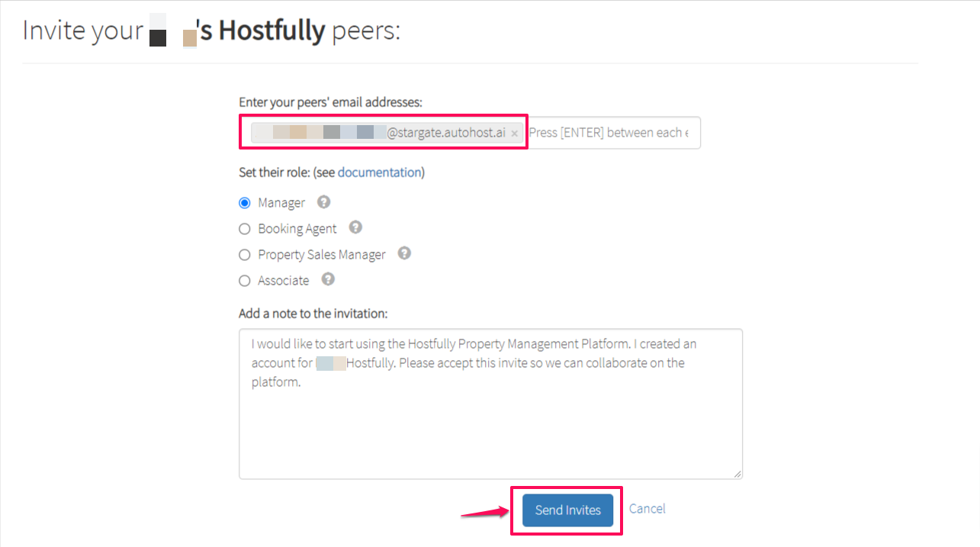Click the Associate role help icon
980x547 pixels.
(x=327, y=279)
